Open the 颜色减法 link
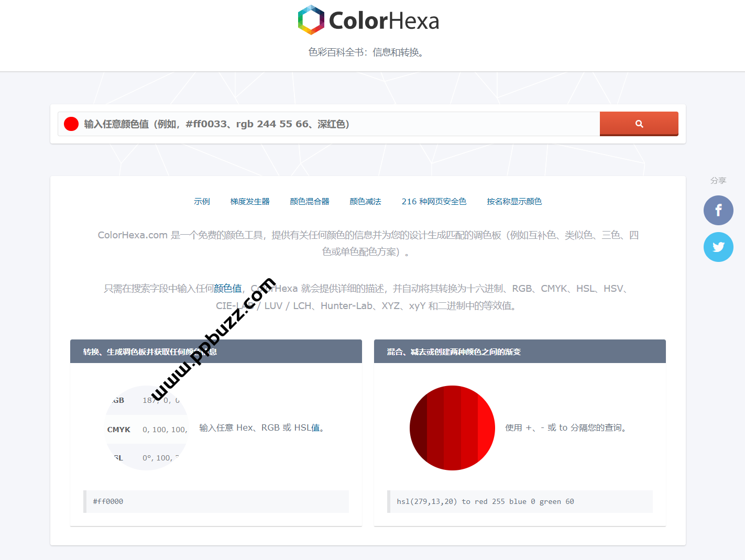 coord(365,201)
